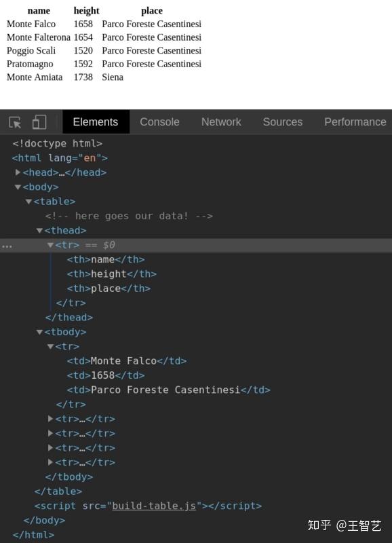Click the '1658' cell in rendered table
This screenshot has width=392, height=543.
(83, 24)
